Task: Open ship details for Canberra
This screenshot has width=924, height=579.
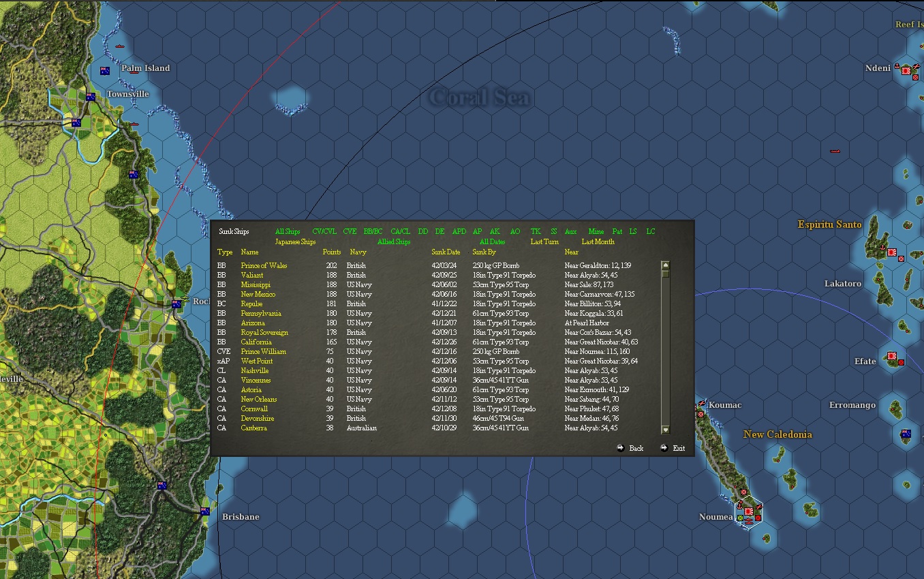Action: click(254, 428)
